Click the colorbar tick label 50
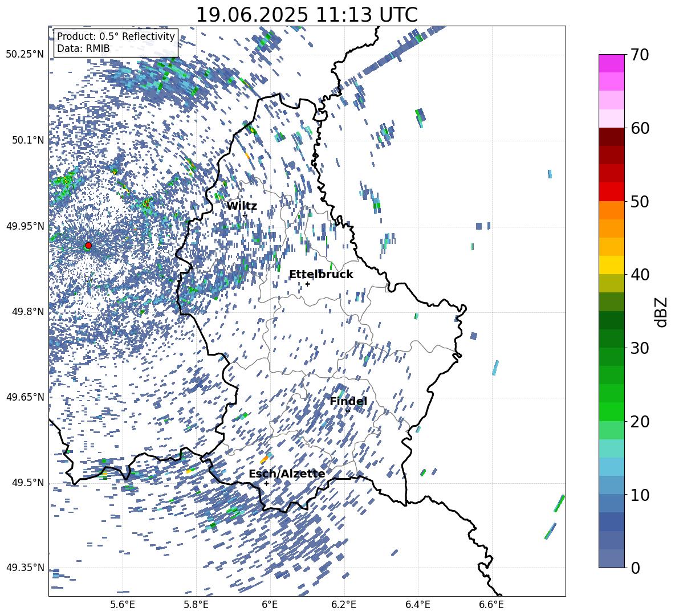The height and width of the screenshot is (616, 675). (x=640, y=201)
